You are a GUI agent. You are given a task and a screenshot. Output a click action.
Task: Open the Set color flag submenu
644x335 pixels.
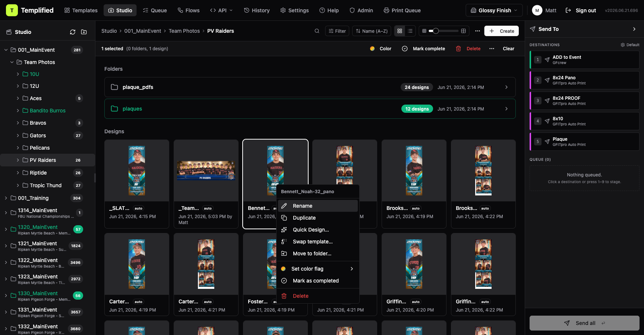click(x=318, y=269)
